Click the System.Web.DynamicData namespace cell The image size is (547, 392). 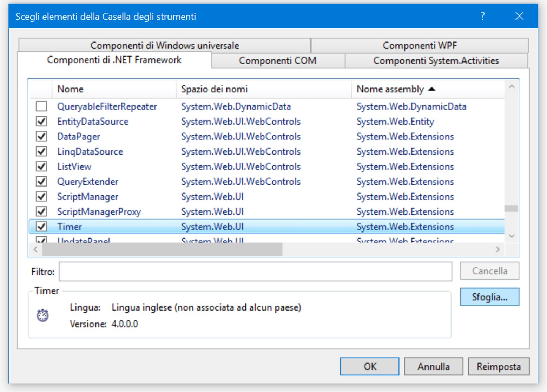(236, 106)
